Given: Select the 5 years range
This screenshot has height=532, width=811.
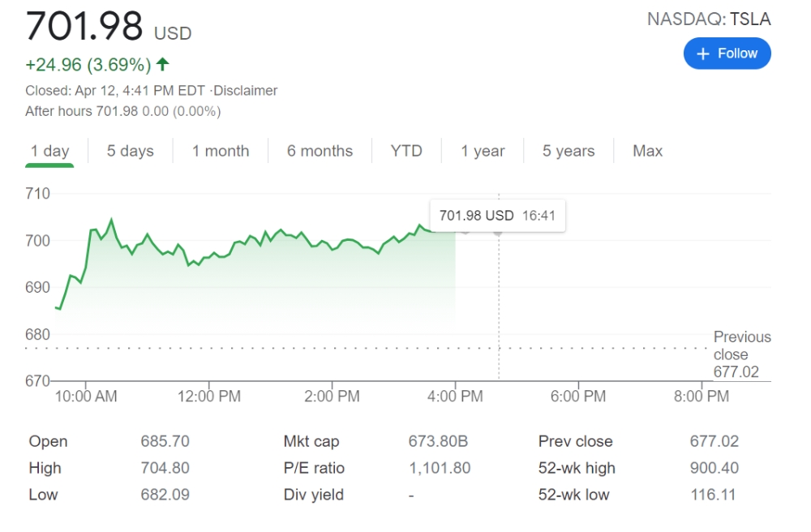Looking at the screenshot, I should [569, 151].
